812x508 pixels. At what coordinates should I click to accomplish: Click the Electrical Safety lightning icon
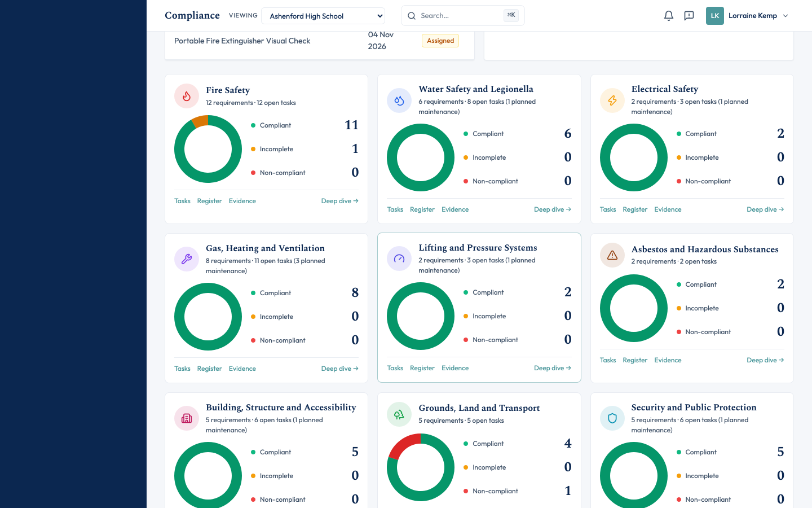(612, 100)
